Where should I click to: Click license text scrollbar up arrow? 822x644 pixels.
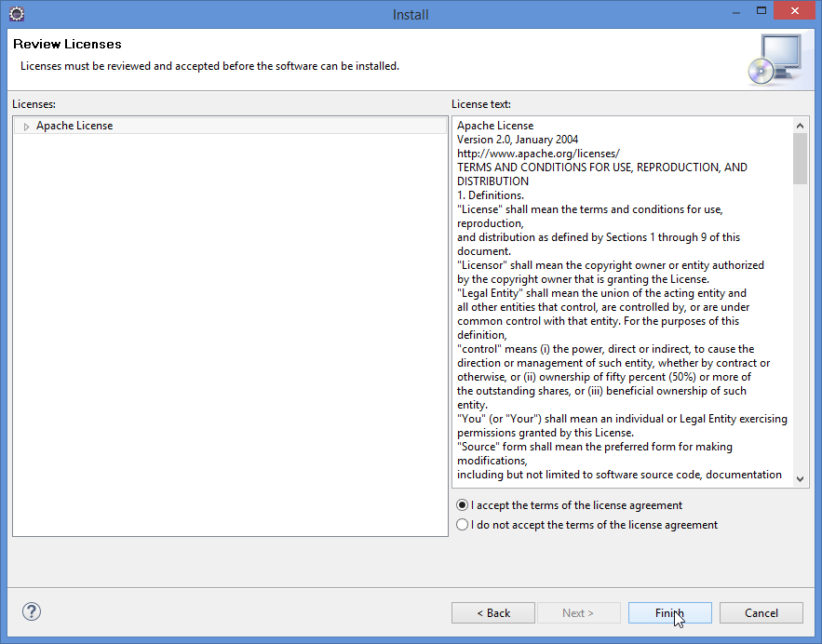coord(800,126)
